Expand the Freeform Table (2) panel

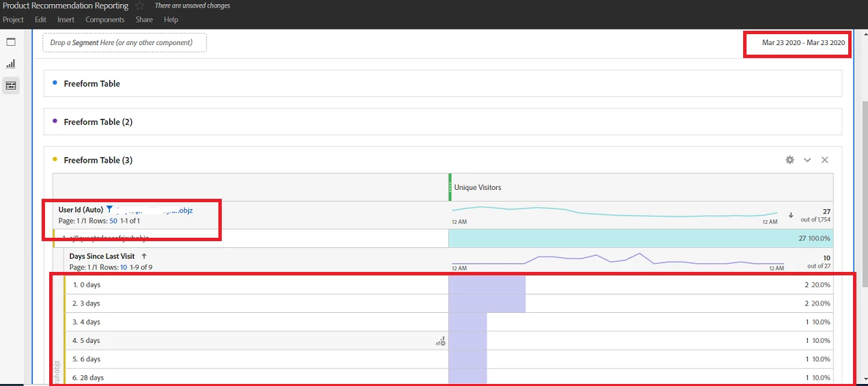[443, 122]
